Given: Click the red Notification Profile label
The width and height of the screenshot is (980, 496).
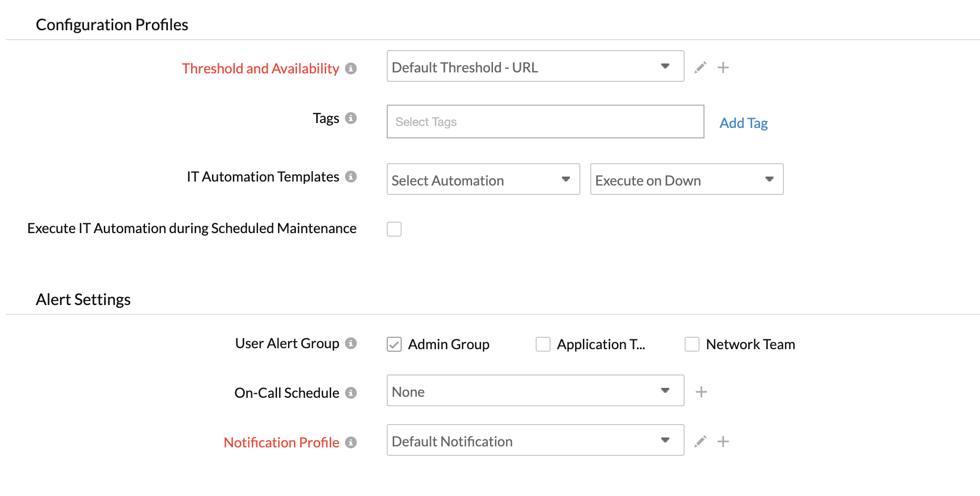Looking at the screenshot, I should (281, 442).
